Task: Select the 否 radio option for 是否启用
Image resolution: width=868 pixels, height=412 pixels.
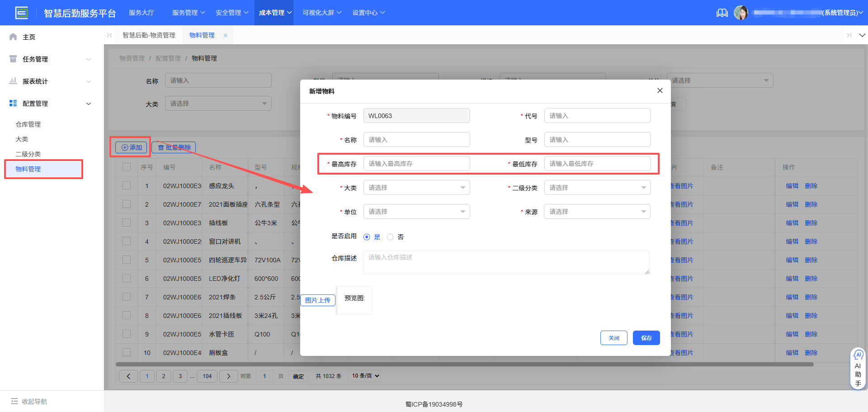Action: tap(390, 237)
